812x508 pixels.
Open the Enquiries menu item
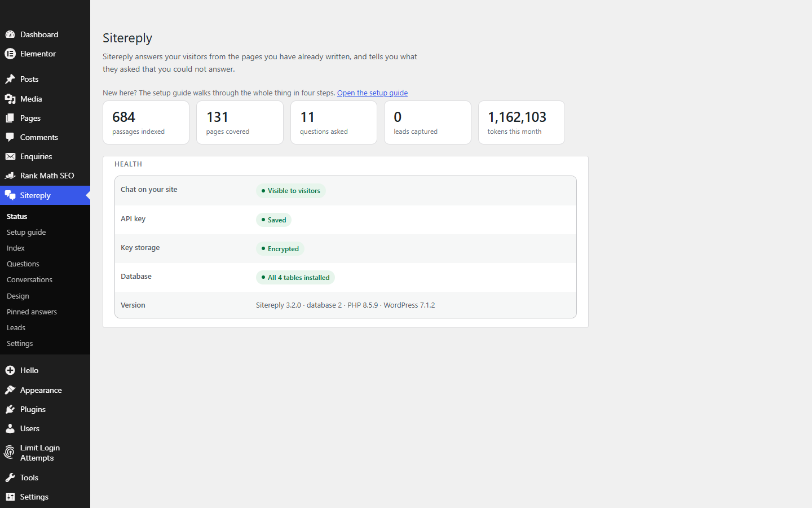45,156
